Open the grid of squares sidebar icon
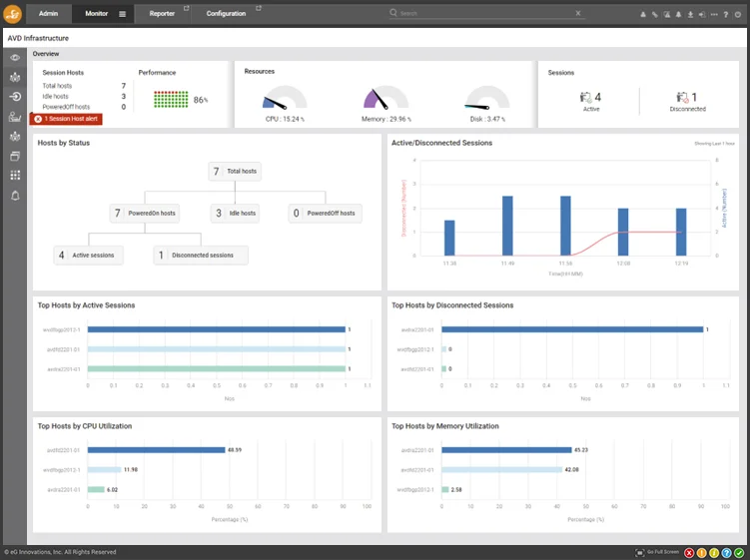The width and height of the screenshot is (750, 560). point(15,176)
